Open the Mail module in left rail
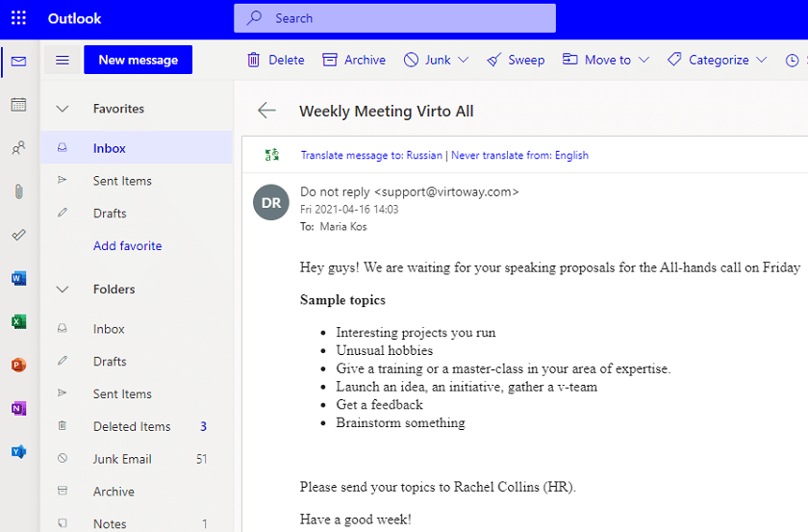 pyautogui.click(x=18, y=62)
